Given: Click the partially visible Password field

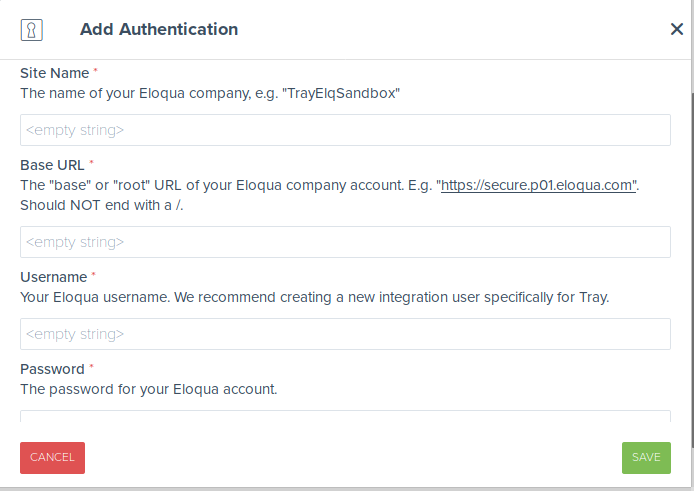Looking at the screenshot, I should click(345, 420).
